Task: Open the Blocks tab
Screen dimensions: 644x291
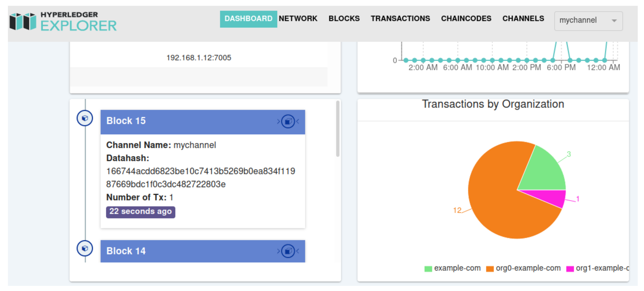Action: pyautogui.click(x=344, y=18)
